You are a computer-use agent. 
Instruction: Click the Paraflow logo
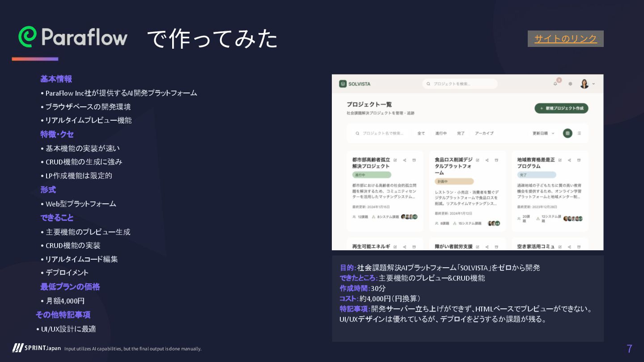click(73, 37)
